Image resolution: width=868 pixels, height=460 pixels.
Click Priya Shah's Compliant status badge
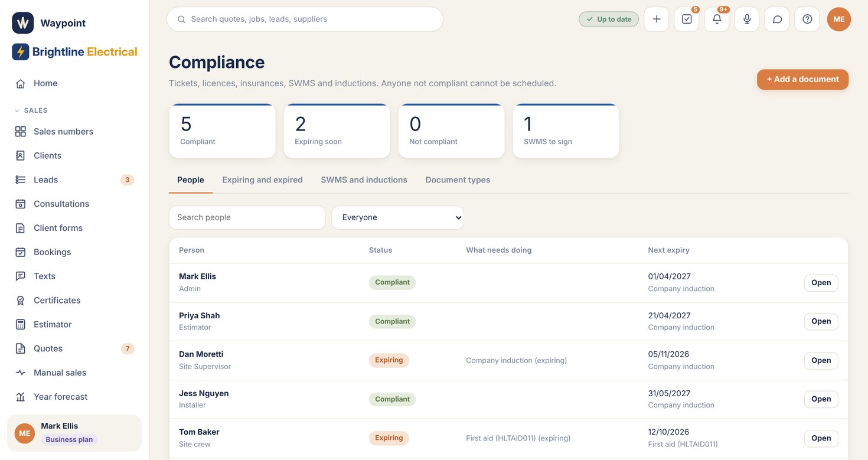(392, 322)
